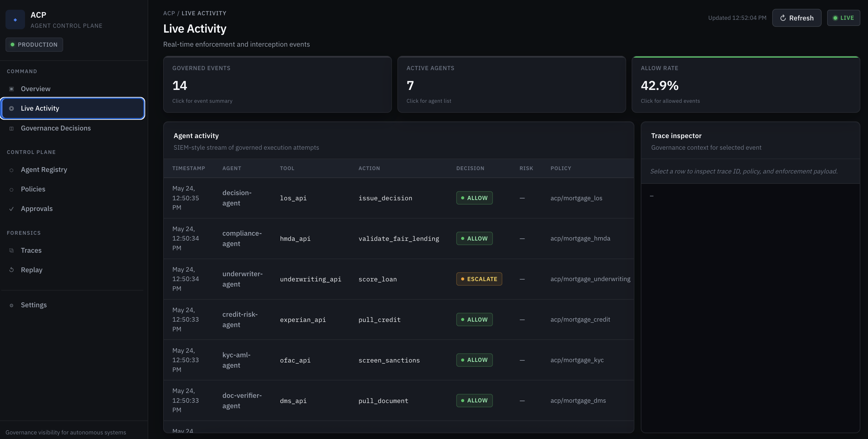
Task: Click the underwriting_api tool cell
Action: (x=310, y=279)
